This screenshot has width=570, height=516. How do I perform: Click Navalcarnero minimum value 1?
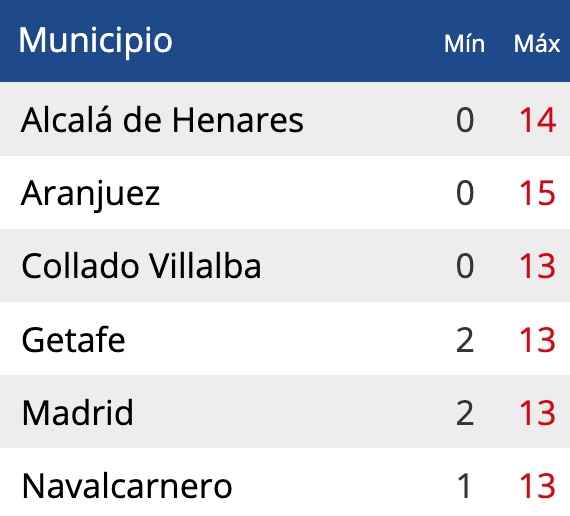pos(464,485)
